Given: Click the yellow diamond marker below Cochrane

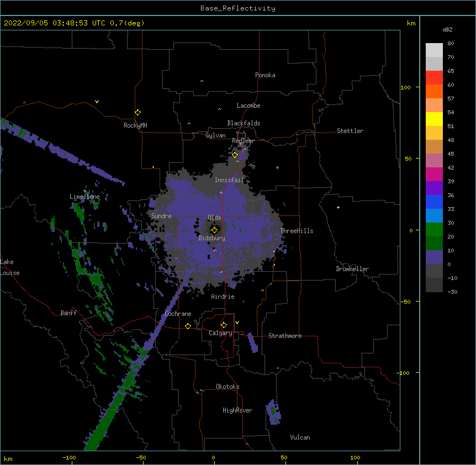Looking at the screenshot, I should [188, 326].
